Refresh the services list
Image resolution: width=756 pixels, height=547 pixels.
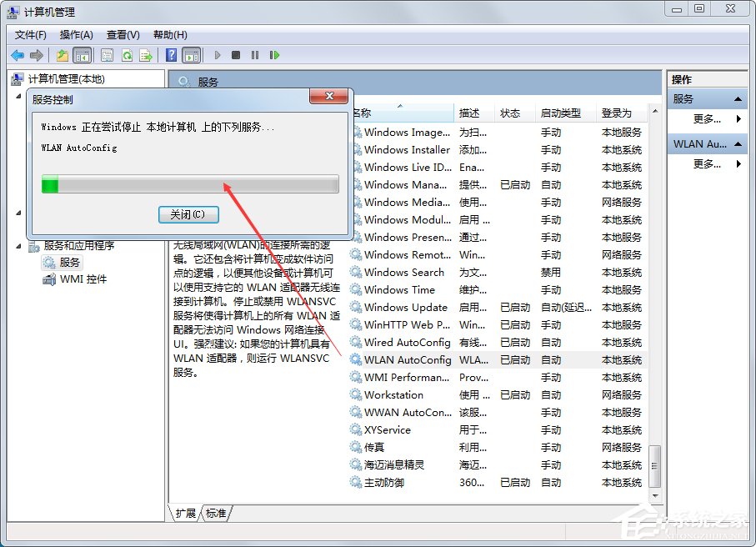click(126, 54)
